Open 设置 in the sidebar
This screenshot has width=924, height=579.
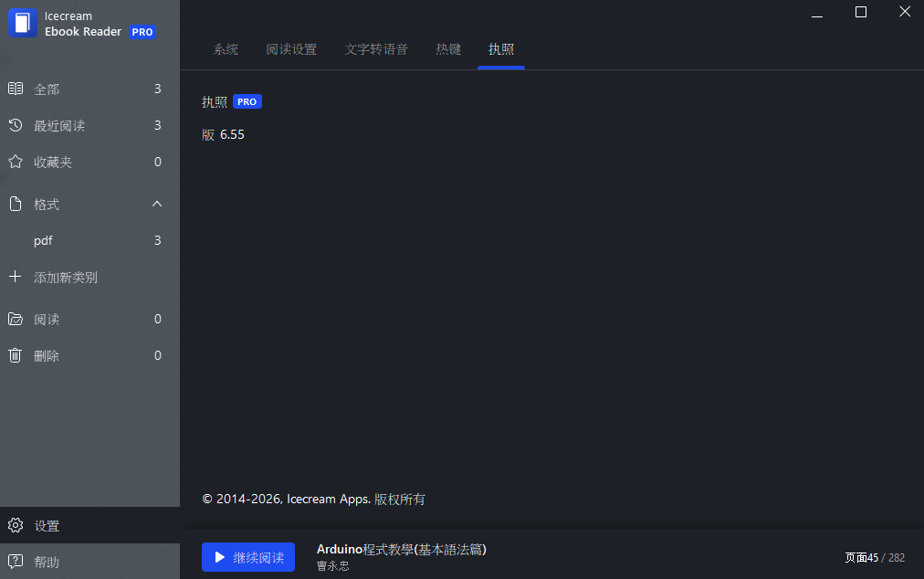click(x=89, y=525)
